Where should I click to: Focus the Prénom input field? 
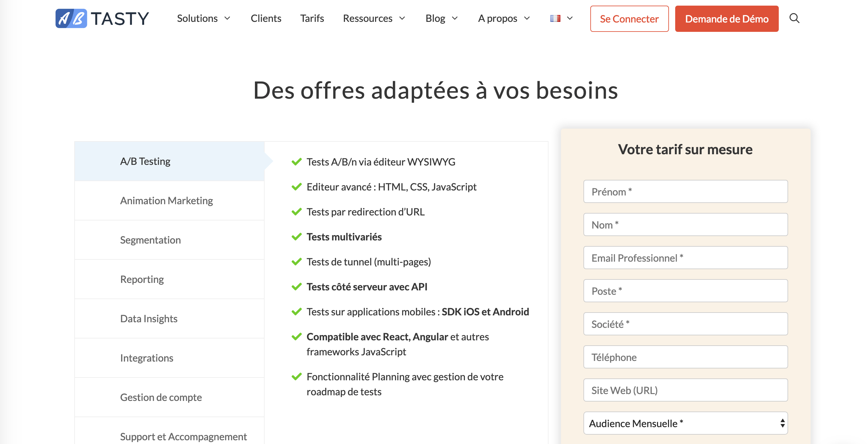coord(685,191)
